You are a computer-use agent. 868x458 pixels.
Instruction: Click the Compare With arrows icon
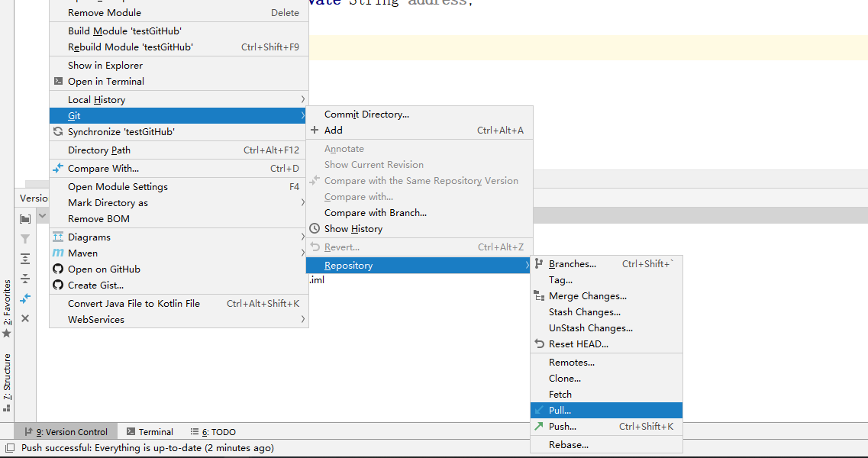click(58, 168)
